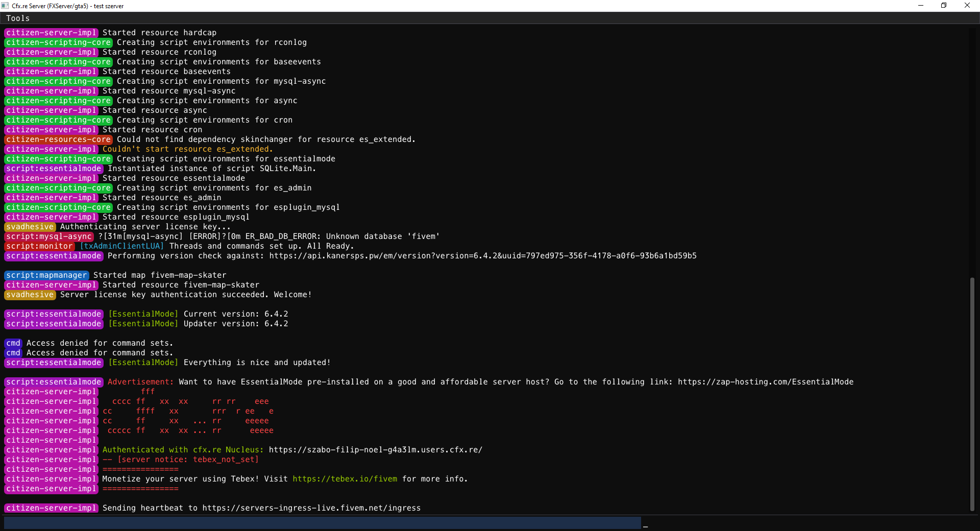Open the Tools menu
Image resolution: width=980 pixels, height=531 pixels.
point(17,18)
